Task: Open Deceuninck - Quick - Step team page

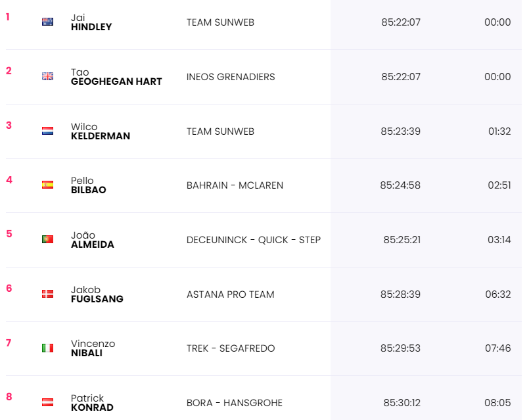Action: click(x=254, y=240)
